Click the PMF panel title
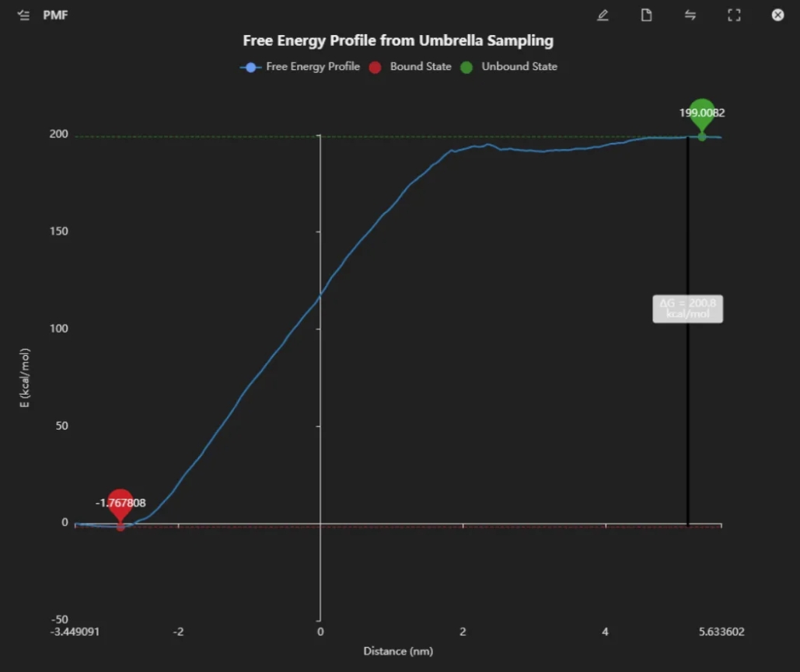Viewport: 800px width, 672px height. pos(55,16)
